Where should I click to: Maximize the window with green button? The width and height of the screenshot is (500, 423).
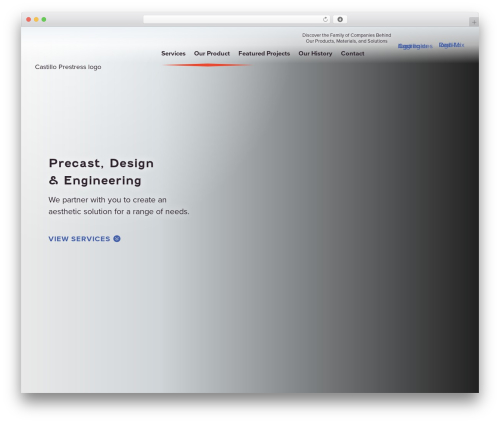pos(44,20)
